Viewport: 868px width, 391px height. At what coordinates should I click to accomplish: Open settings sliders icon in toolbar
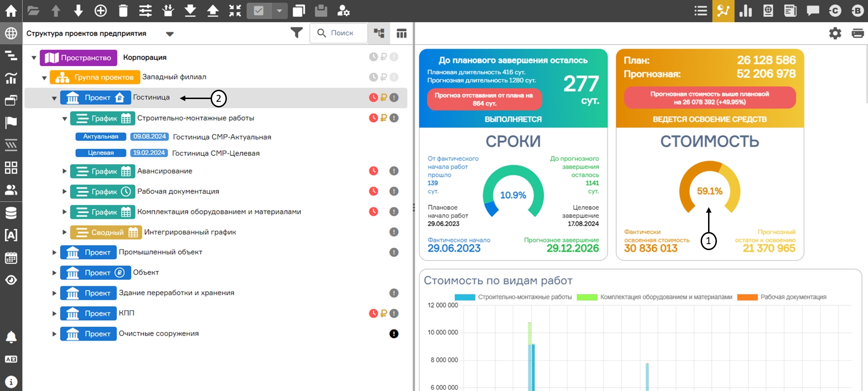pyautogui.click(x=146, y=11)
